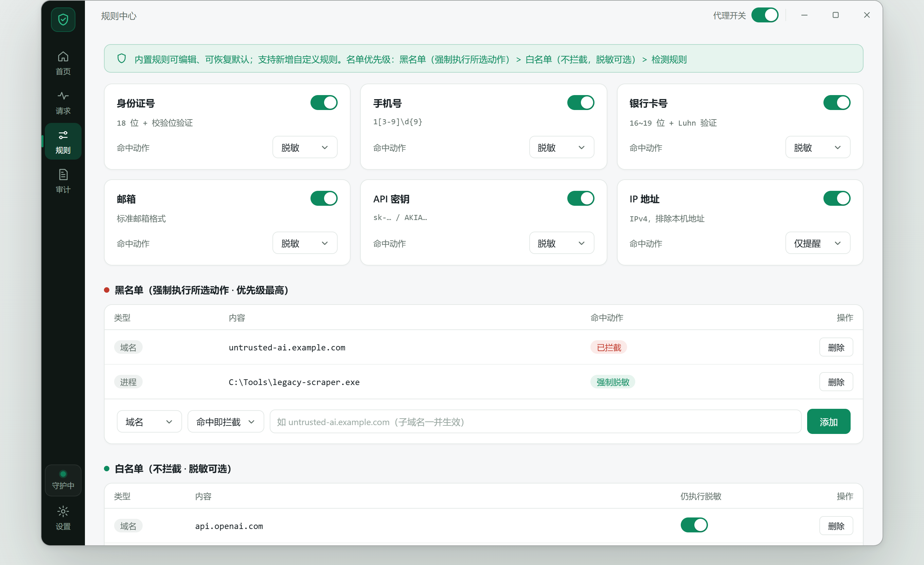Click the 标准邮箱格式 description
This screenshot has height=565, width=924.
pos(141,218)
